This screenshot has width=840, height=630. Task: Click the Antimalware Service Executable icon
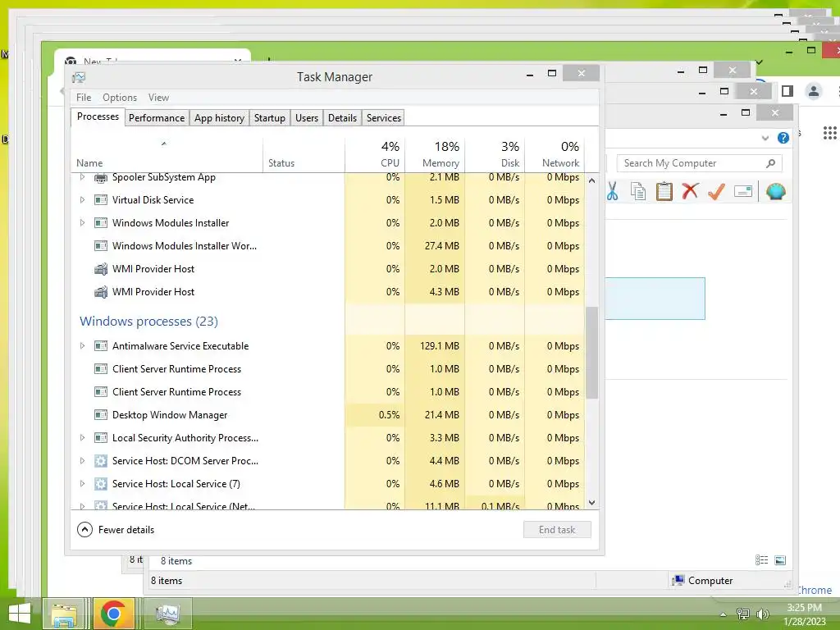(101, 346)
